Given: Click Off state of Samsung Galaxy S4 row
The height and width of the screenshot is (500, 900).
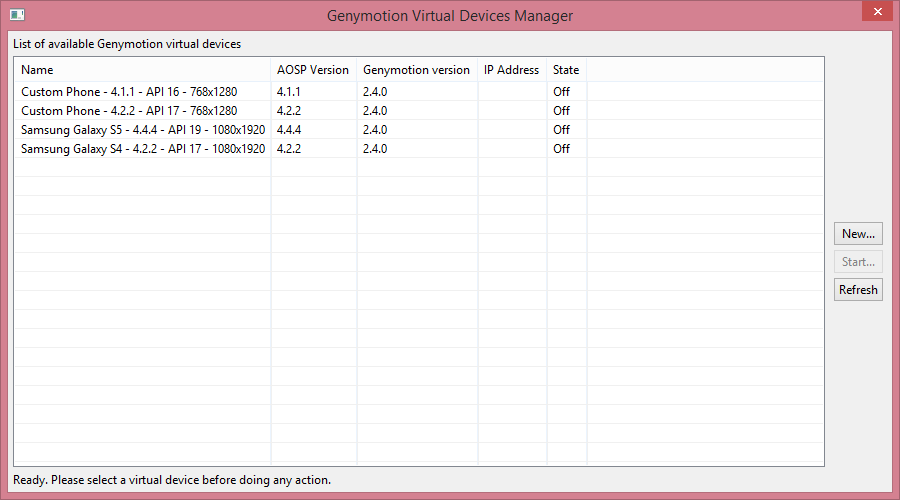Looking at the screenshot, I should click(x=561, y=149).
